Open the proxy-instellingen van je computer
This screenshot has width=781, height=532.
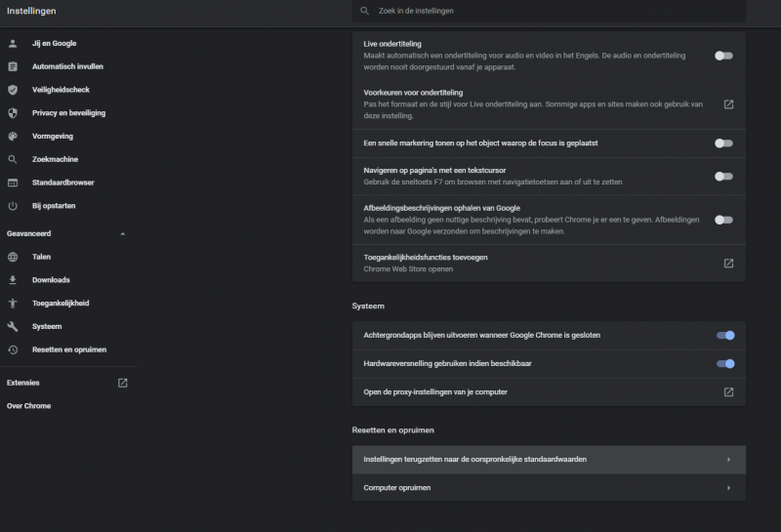(x=728, y=392)
